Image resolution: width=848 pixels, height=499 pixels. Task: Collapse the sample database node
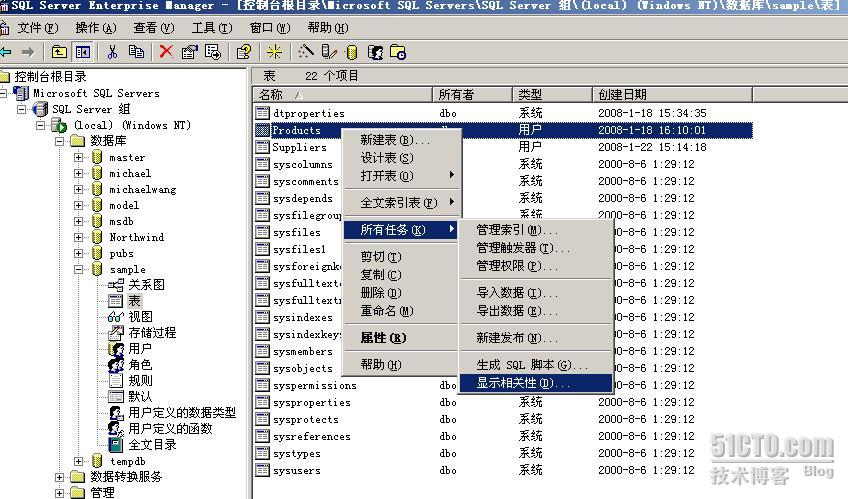pyautogui.click(x=78, y=269)
